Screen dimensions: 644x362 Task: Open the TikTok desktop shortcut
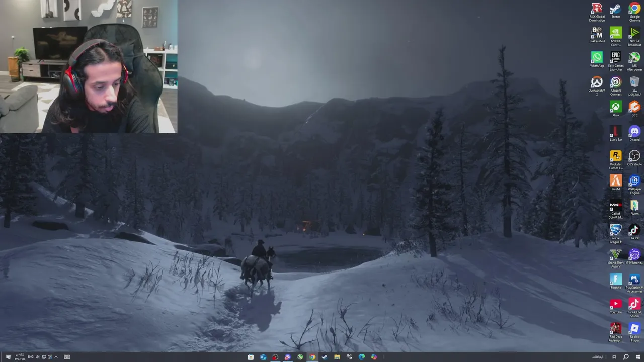tap(634, 231)
